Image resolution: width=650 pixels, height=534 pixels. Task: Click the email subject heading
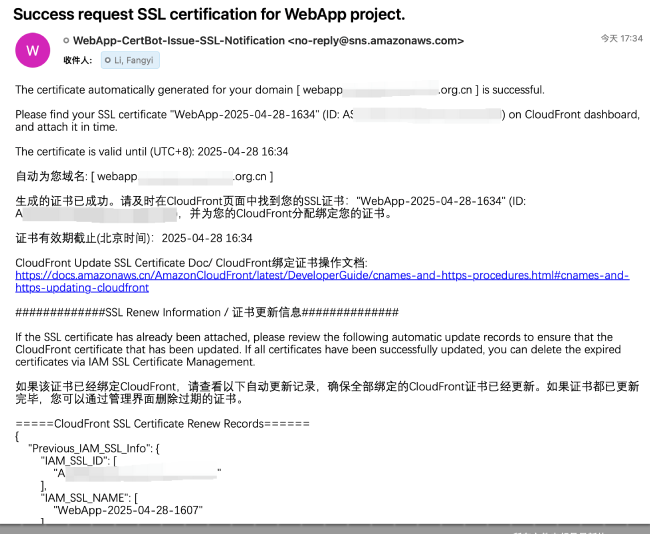(x=209, y=14)
